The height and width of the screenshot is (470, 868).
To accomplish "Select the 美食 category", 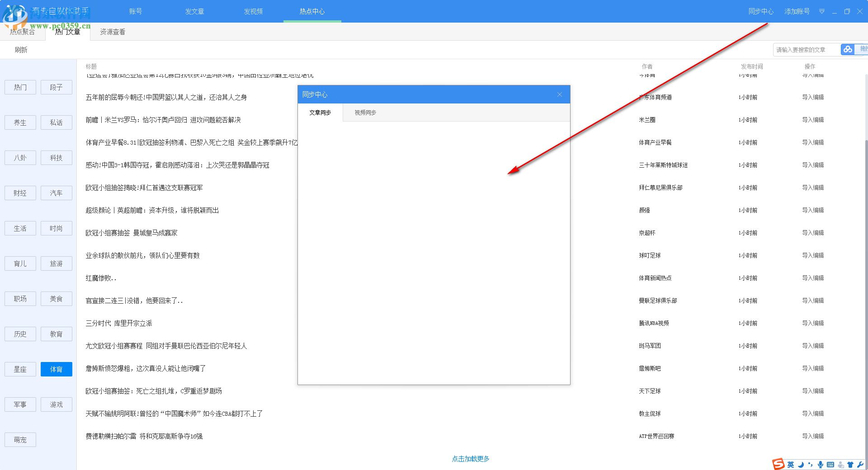I will (57, 299).
